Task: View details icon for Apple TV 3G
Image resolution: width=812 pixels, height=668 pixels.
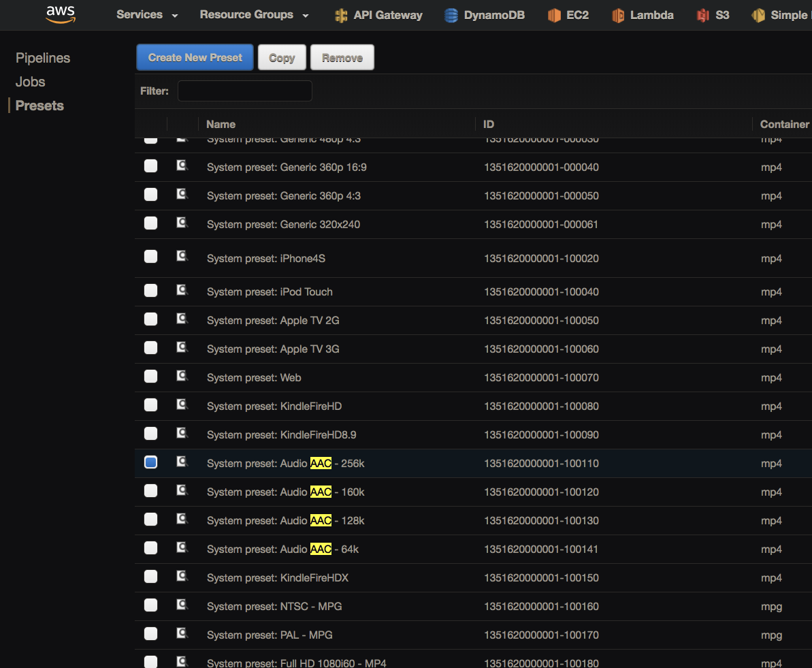Action: 182,347
